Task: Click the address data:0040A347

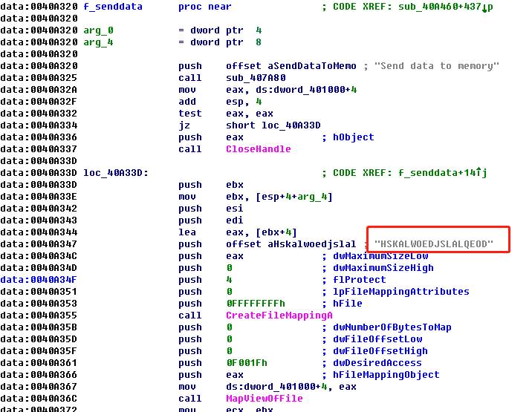Action: click(39, 244)
